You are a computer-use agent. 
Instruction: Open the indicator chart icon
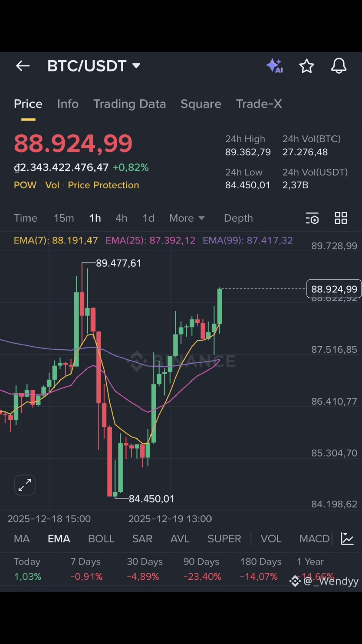click(x=347, y=539)
